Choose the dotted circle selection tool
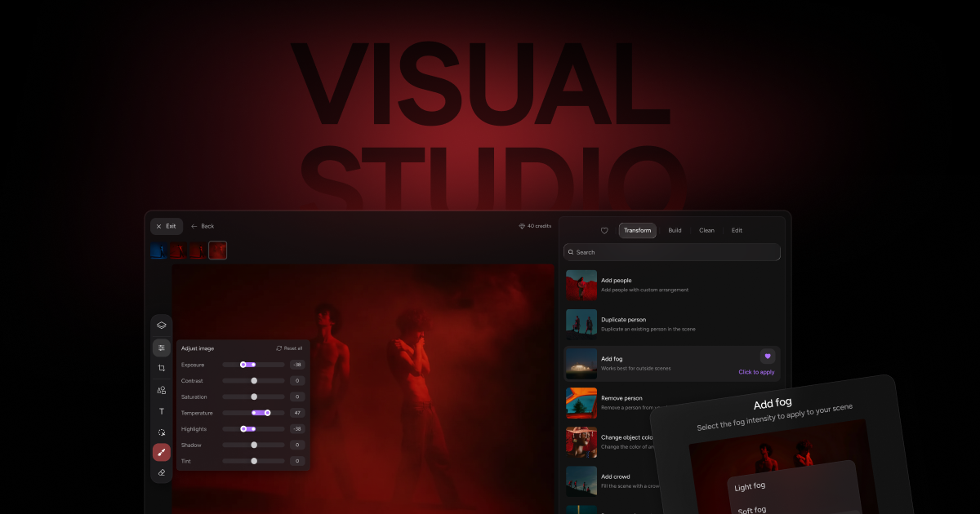This screenshot has width=980, height=514. (162, 432)
